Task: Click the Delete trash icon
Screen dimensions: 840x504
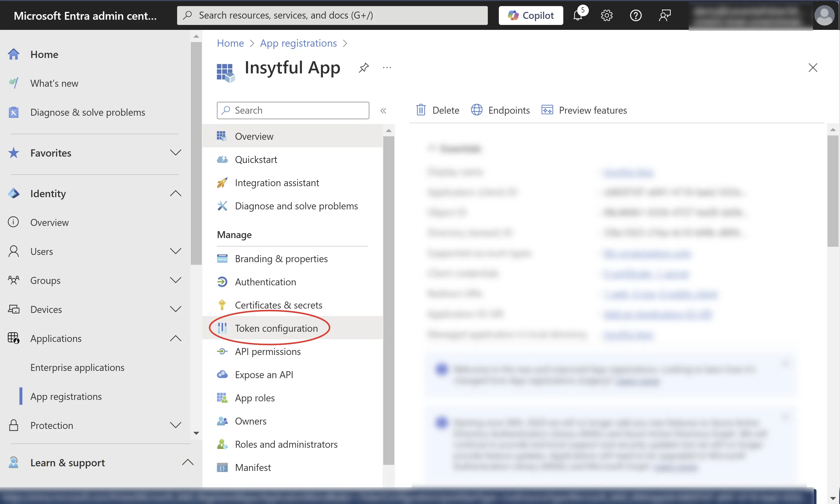Action: tap(421, 110)
